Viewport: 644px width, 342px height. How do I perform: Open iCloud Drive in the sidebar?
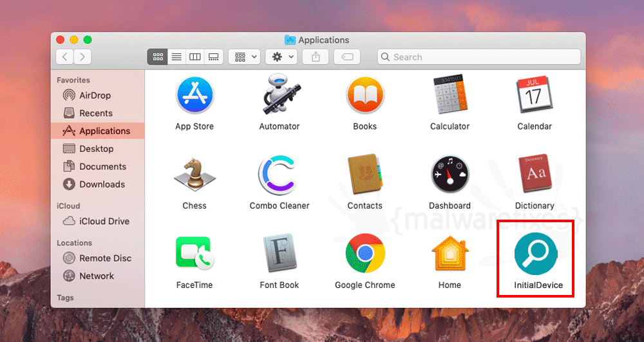point(98,222)
